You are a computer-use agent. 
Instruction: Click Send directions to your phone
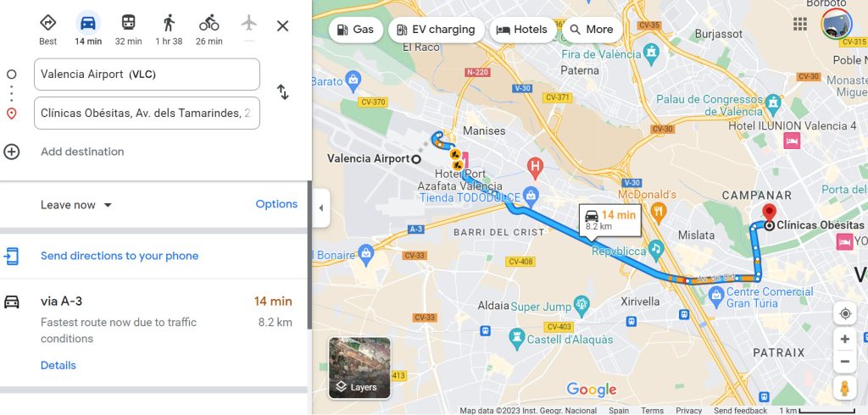point(120,256)
